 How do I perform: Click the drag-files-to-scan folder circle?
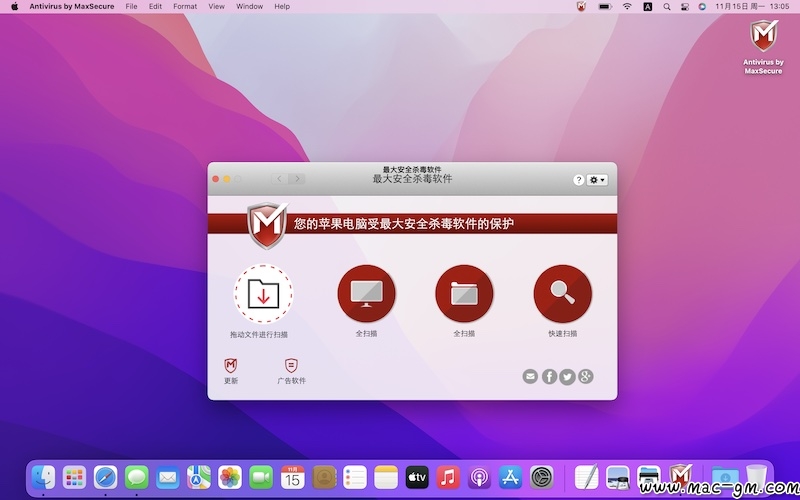[263, 293]
